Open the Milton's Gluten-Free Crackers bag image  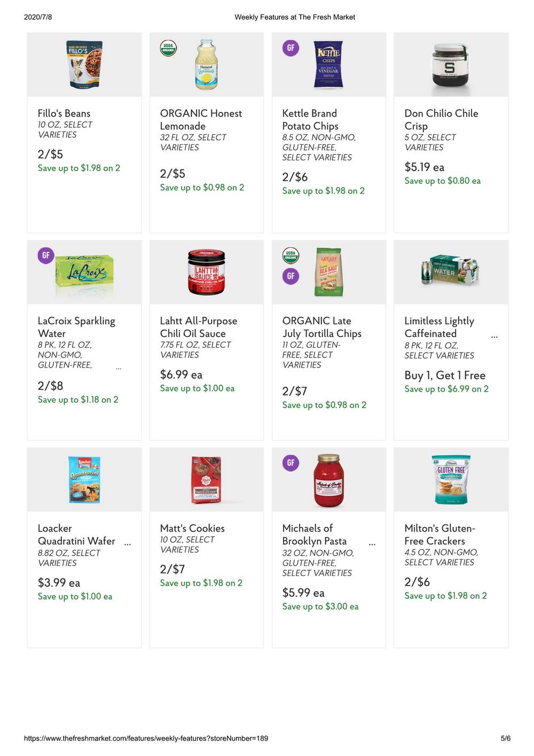coord(451,480)
